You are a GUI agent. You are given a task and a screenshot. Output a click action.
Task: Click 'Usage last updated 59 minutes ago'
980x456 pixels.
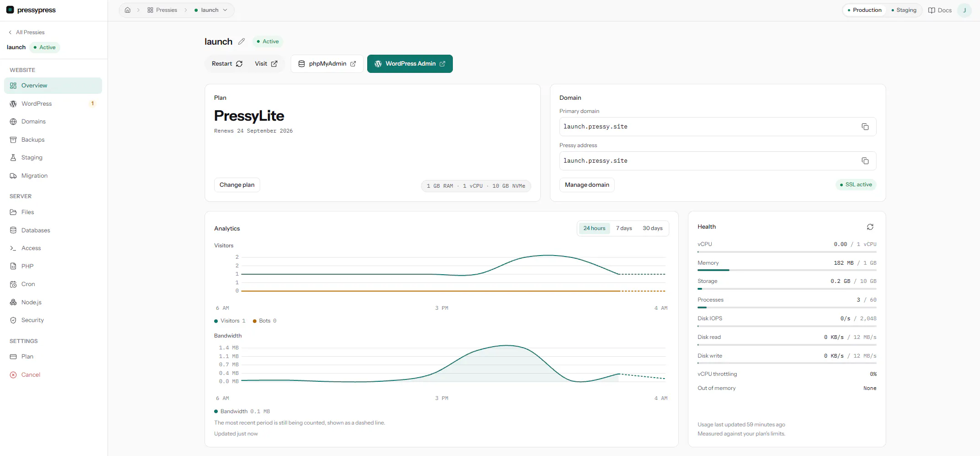click(x=741, y=425)
